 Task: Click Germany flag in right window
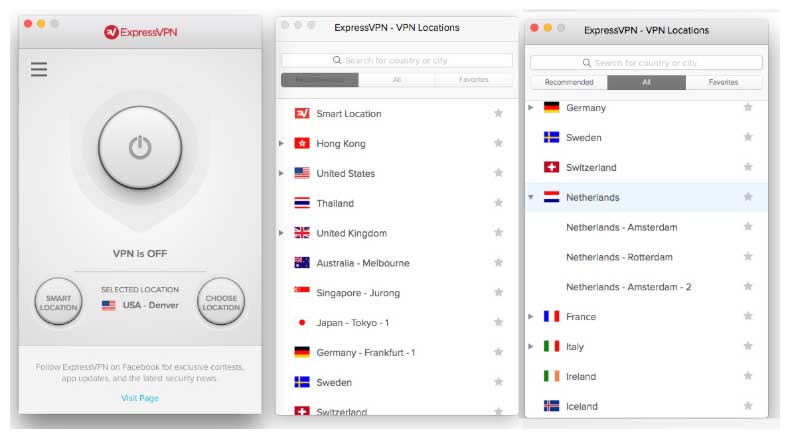pyautogui.click(x=551, y=107)
